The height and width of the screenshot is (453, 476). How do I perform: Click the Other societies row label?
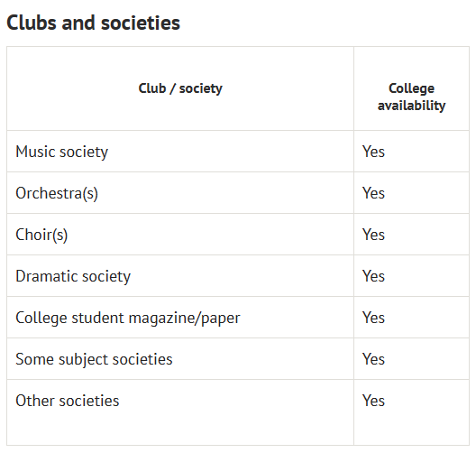pyautogui.click(x=67, y=401)
